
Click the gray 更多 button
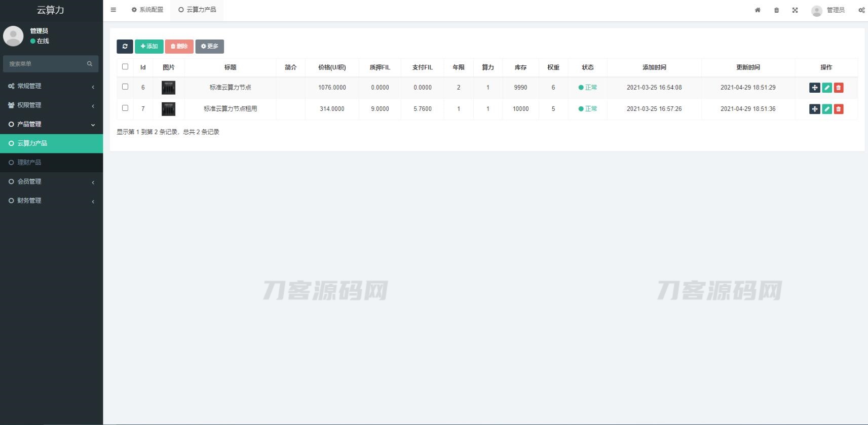[x=209, y=47]
